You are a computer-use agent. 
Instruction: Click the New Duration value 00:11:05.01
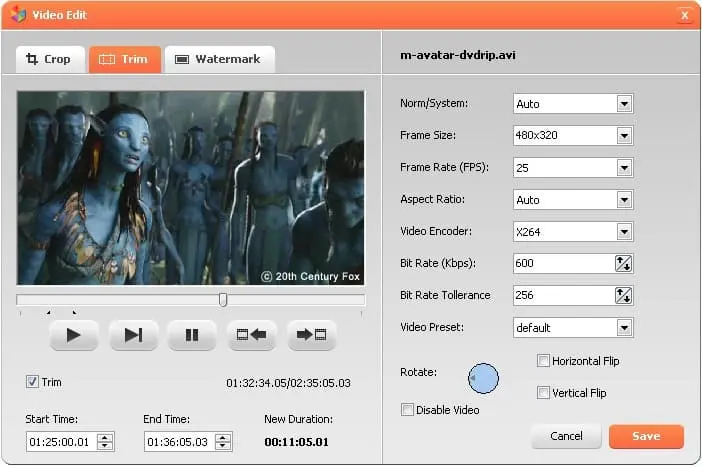(296, 442)
